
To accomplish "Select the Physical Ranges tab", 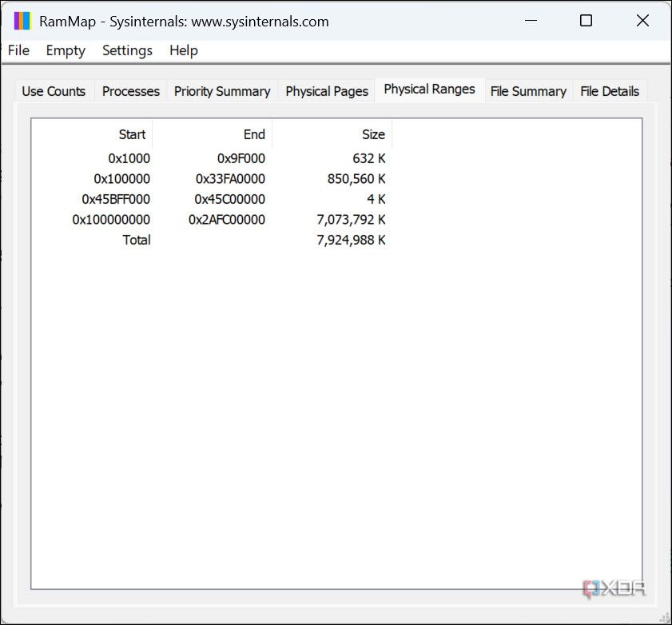I will (x=429, y=90).
